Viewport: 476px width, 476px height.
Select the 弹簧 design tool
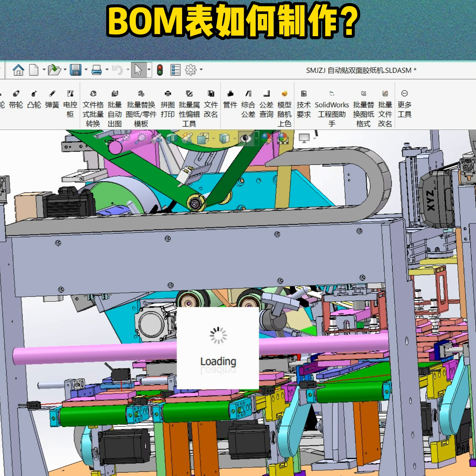click(x=53, y=101)
